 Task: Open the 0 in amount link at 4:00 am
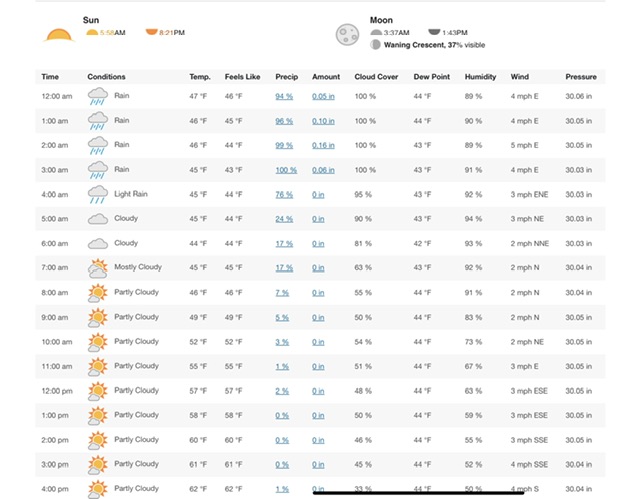(x=318, y=195)
